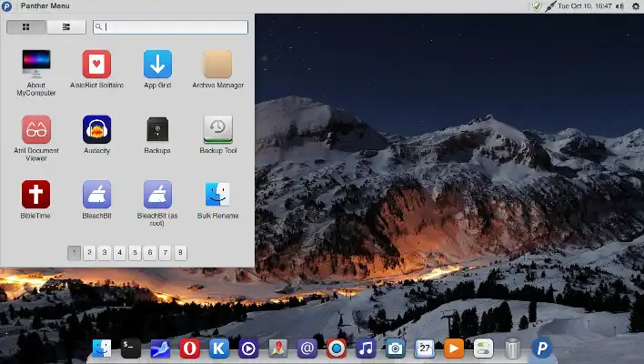Open AisleRiot Solitaire
Image resolution: width=644 pixels, height=364 pixels.
[96, 66]
